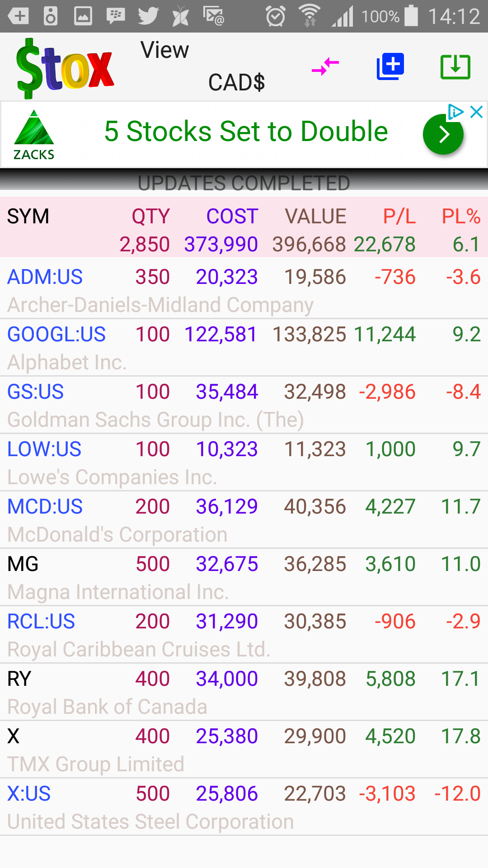The height and width of the screenshot is (868, 488).
Task: Sort holdings by the PL% column
Action: click(x=460, y=217)
